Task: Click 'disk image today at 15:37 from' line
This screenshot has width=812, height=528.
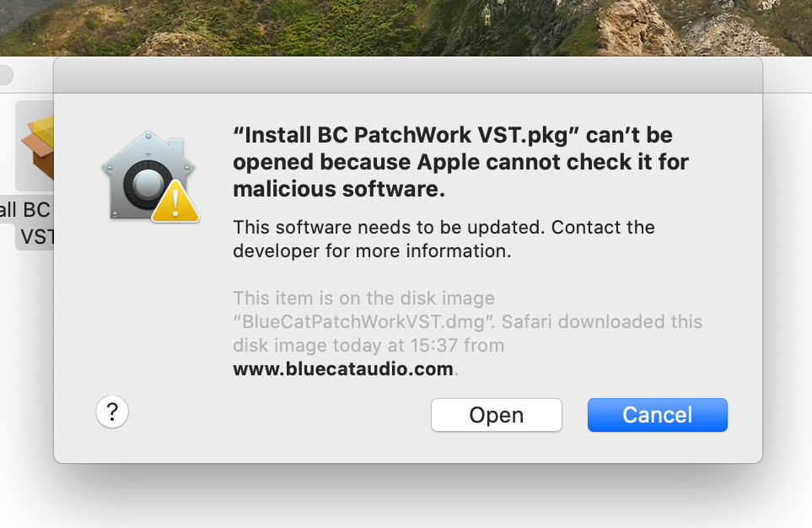Action: point(368,346)
